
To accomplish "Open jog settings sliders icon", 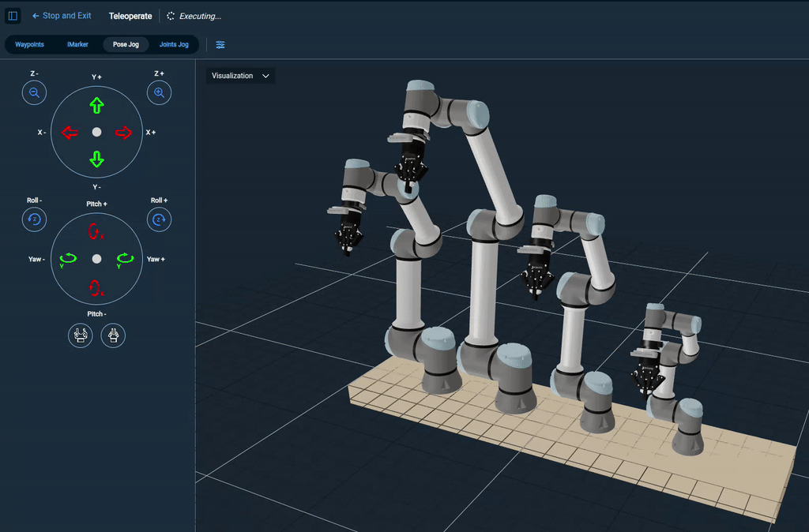I will click(x=220, y=45).
